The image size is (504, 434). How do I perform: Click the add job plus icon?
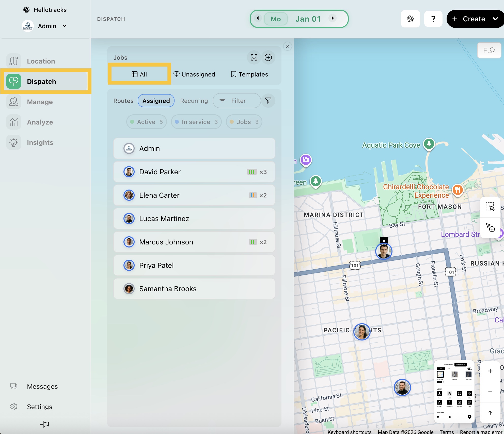268,57
